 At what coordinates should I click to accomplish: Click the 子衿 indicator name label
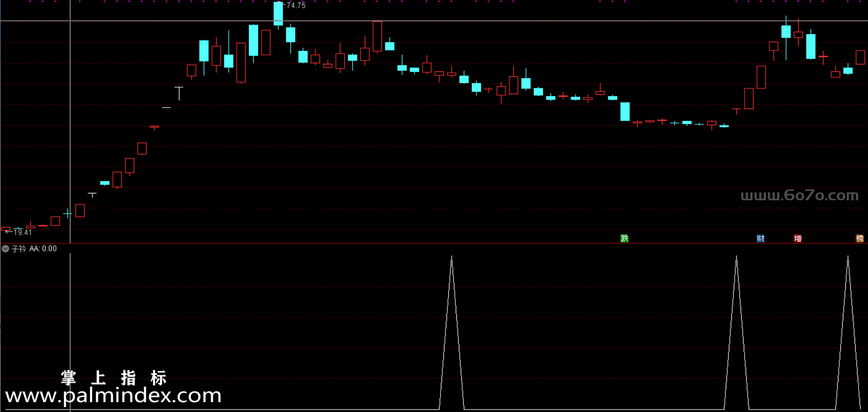click(x=19, y=248)
